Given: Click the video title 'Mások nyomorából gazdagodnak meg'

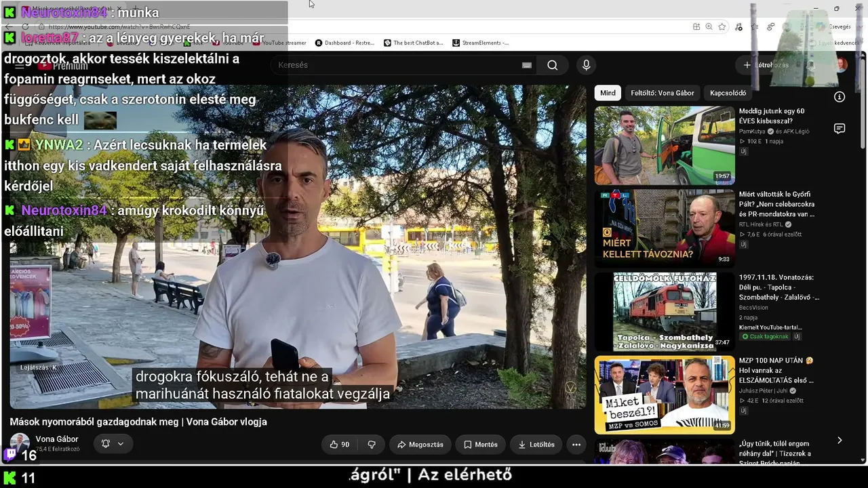Looking at the screenshot, I should point(138,422).
